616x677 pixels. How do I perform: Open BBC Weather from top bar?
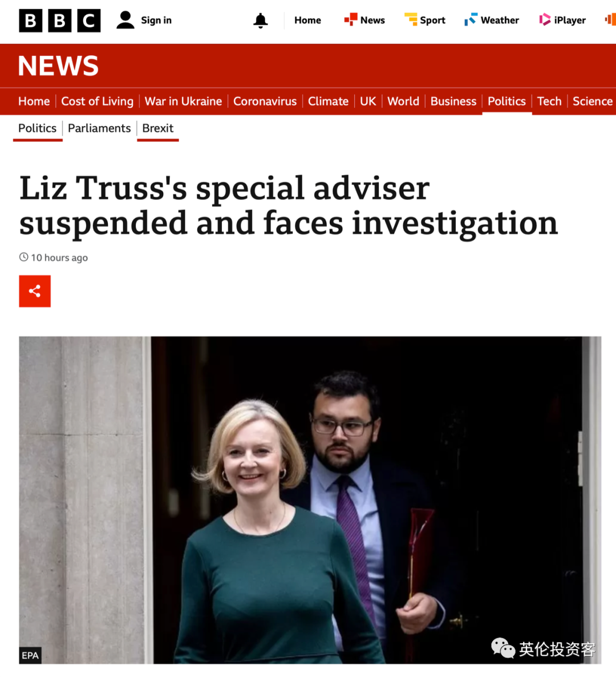pos(492,21)
